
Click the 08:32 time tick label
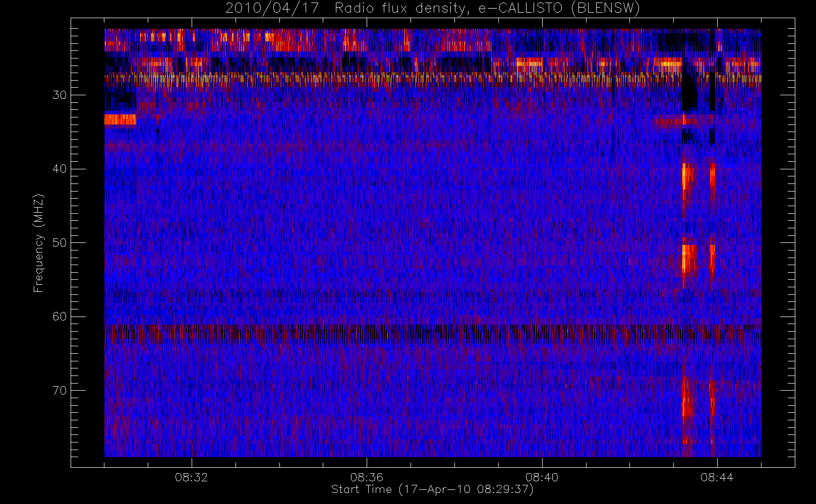(x=191, y=477)
